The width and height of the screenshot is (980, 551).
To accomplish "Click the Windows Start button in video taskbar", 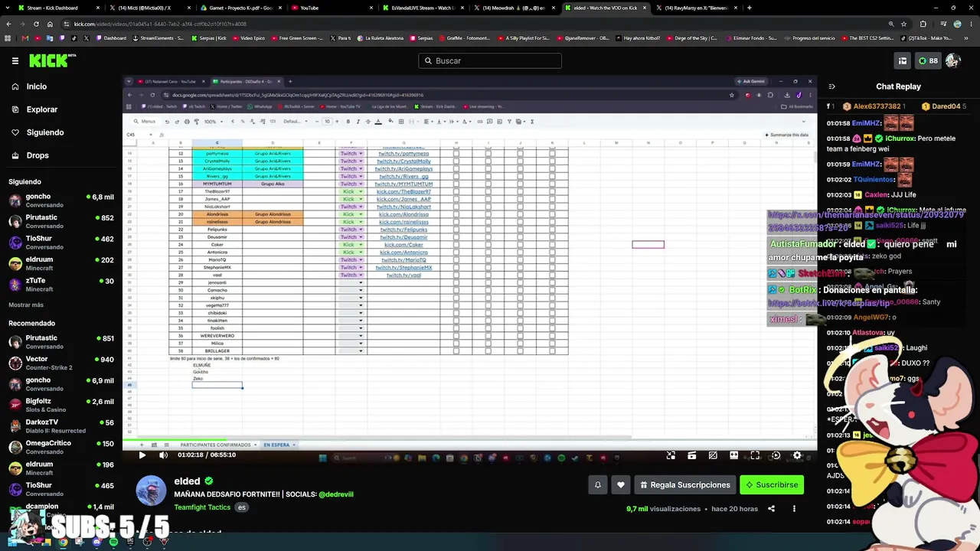I will point(322,458).
